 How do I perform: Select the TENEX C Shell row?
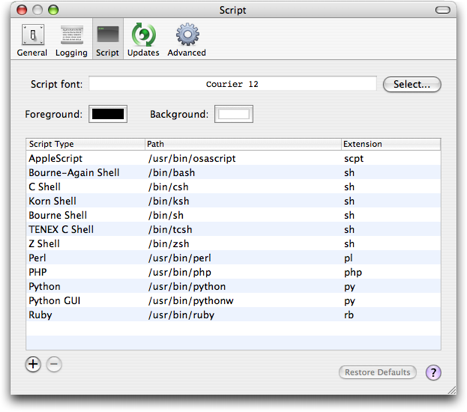pyautogui.click(x=233, y=229)
